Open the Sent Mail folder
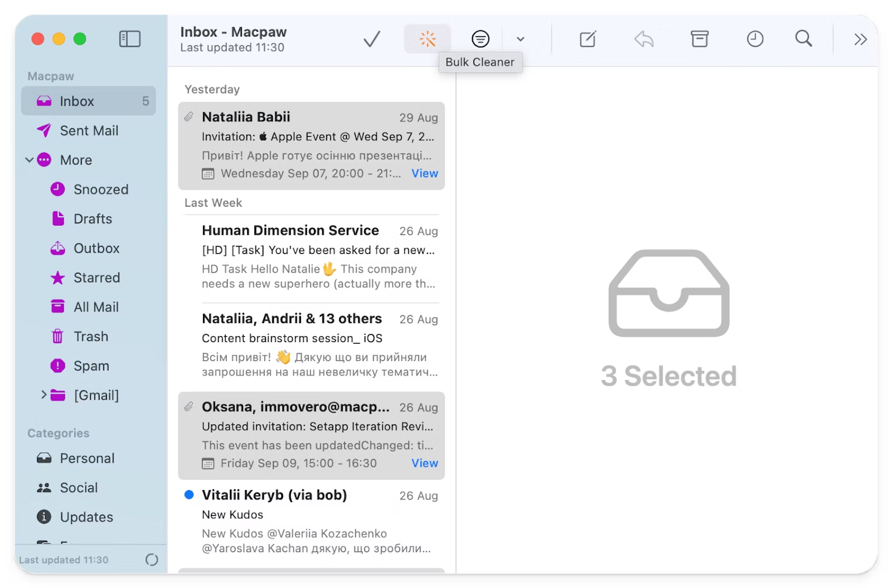The width and height of the screenshot is (892, 588). (x=88, y=130)
